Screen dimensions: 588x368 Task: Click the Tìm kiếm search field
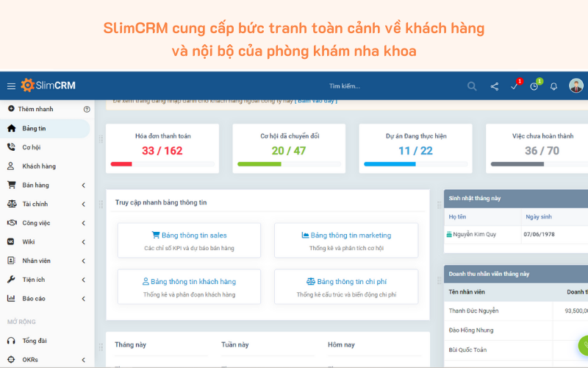pyautogui.click(x=345, y=86)
